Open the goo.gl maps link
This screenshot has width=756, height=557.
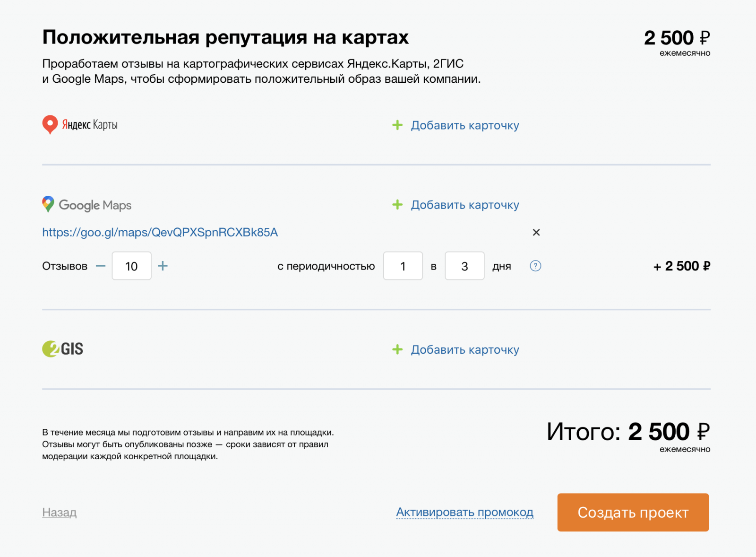160,232
